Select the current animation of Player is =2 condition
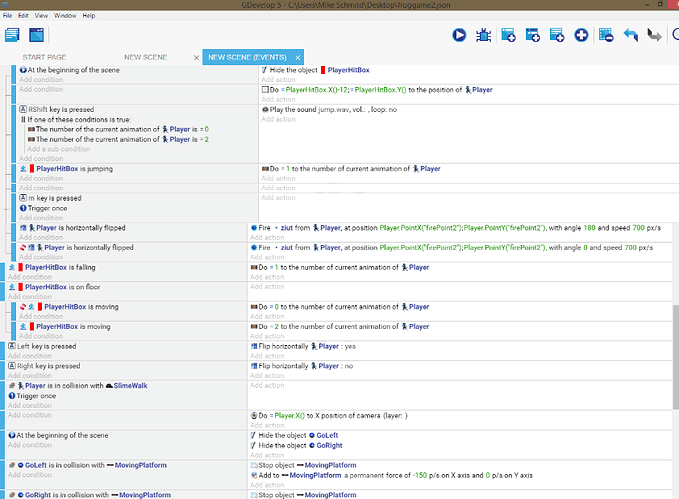The width and height of the screenshot is (679, 499). 118,139
